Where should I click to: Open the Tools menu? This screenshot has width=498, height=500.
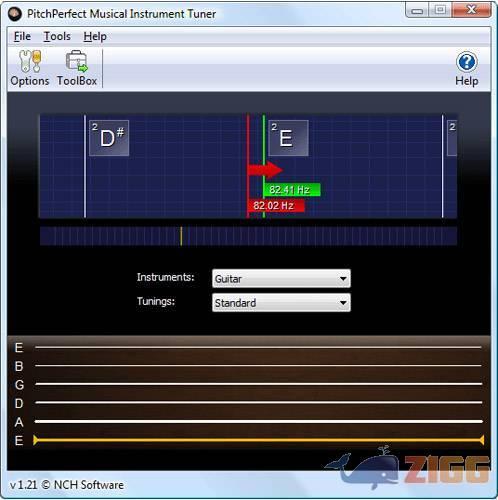[57, 36]
